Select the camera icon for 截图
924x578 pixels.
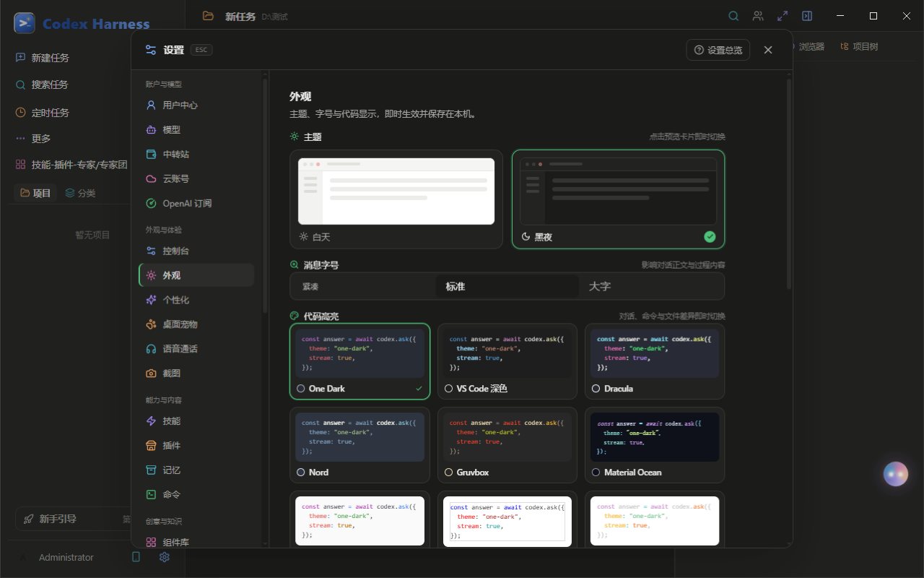click(151, 374)
